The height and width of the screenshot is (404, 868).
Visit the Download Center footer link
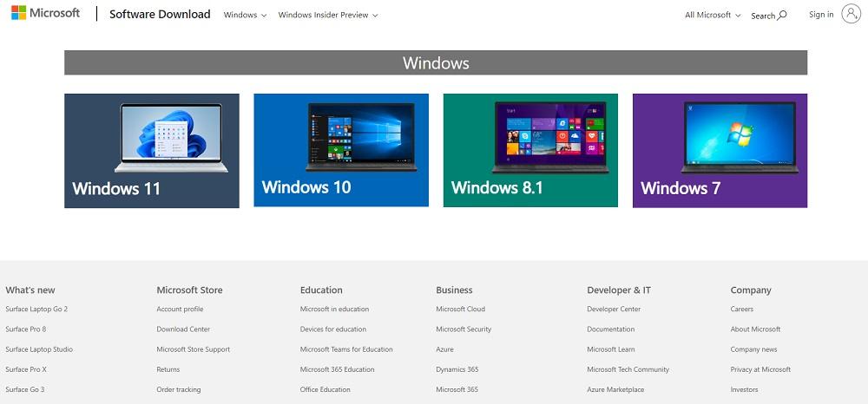pos(183,329)
